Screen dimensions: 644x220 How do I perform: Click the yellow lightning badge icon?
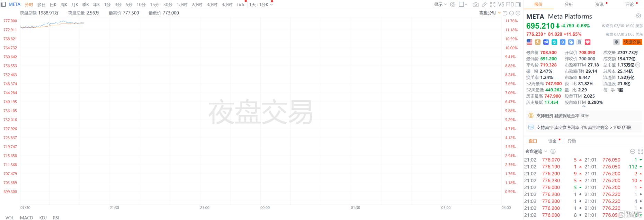(x=538, y=42)
